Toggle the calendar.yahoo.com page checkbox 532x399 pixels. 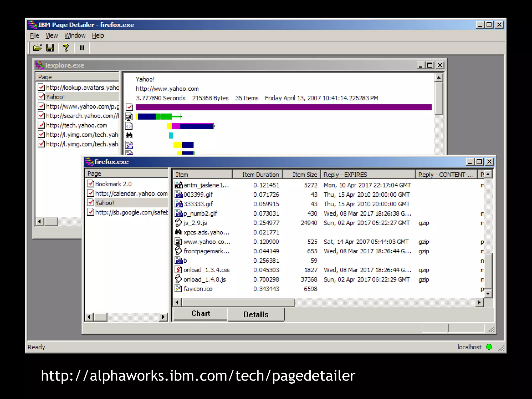tap(91, 193)
